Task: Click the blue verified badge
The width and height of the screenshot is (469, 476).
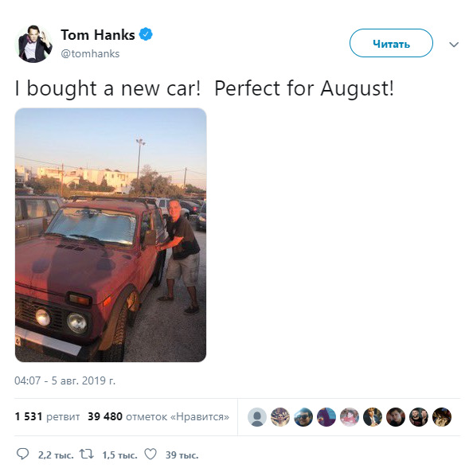Action: tap(146, 34)
